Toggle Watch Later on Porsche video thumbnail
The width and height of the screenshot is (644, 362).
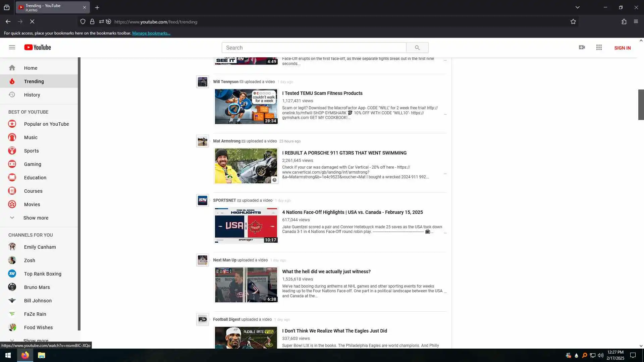pyautogui.click(x=274, y=180)
